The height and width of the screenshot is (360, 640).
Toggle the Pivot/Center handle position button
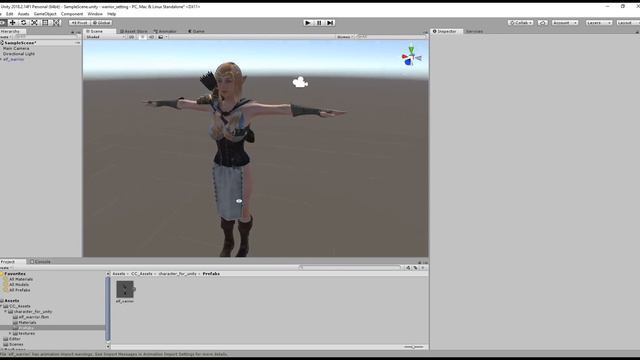pos(80,22)
